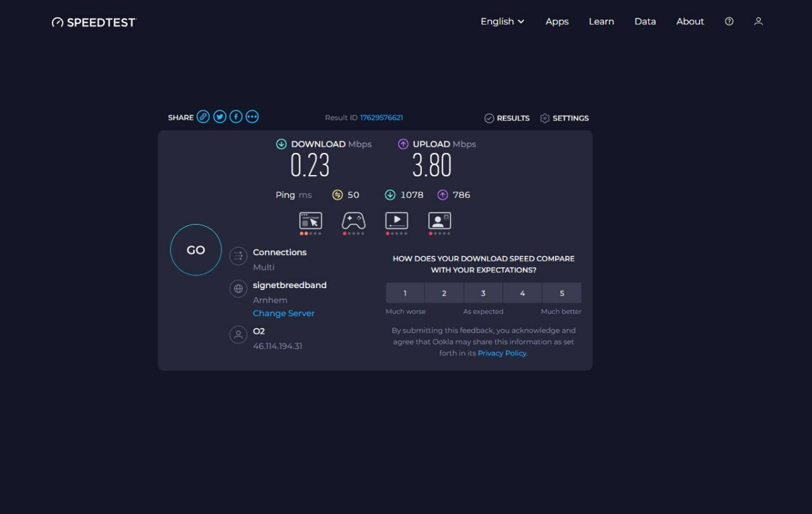
Task: Open the About menu
Action: [690, 22]
